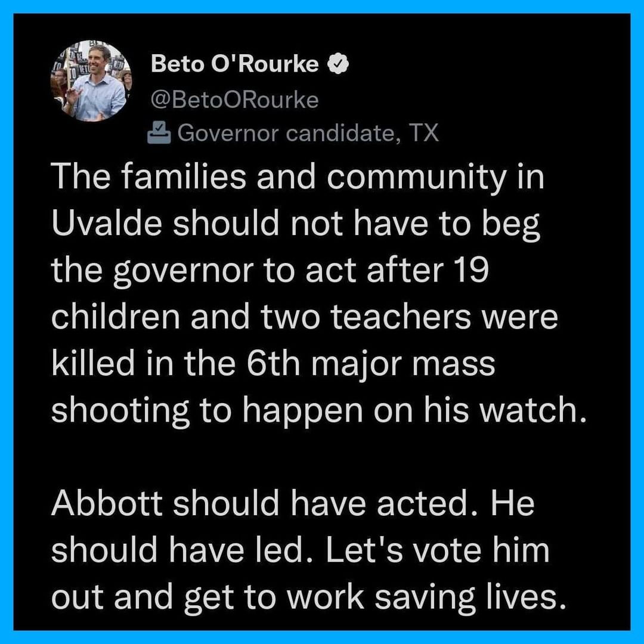The height and width of the screenshot is (644, 644).
Task: Click the light blue border frame
Action: tap(322, 6)
